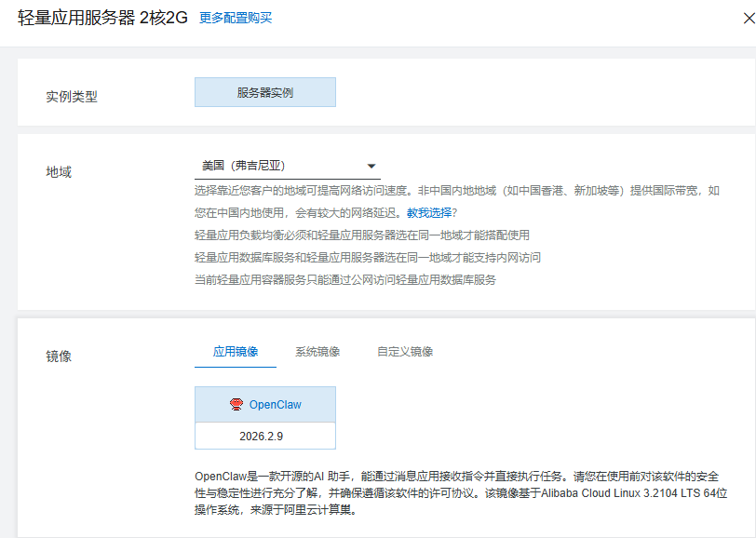Open the 自定义镜像 tab

(405, 352)
